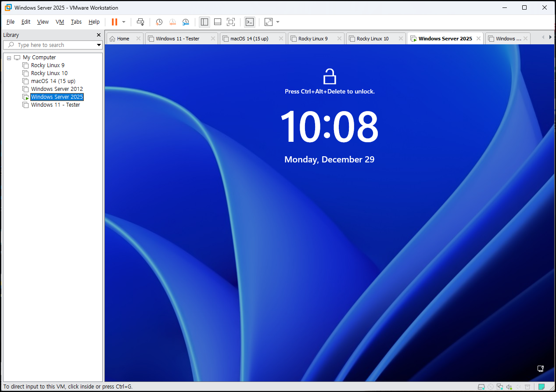Open the File menu
The height and width of the screenshot is (392, 556).
coord(11,22)
